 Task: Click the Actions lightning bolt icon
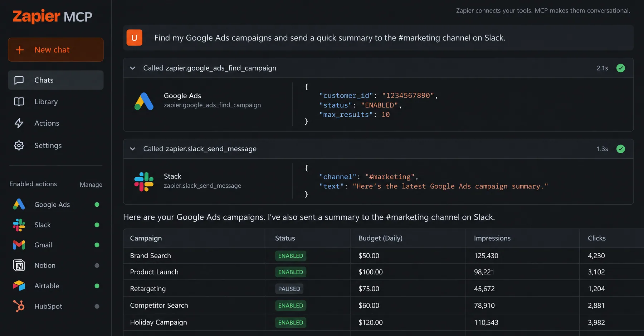click(19, 123)
